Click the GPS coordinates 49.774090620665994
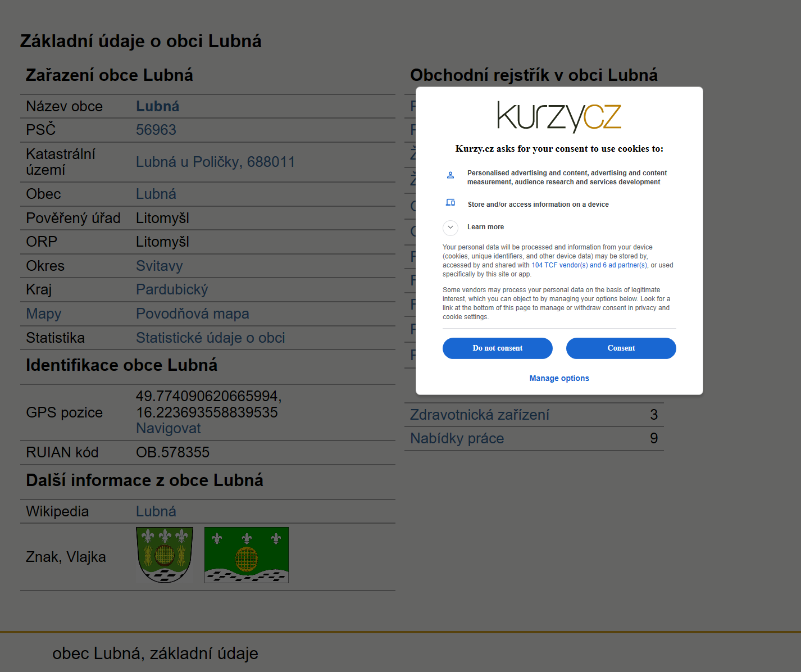This screenshot has height=672, width=801. (209, 396)
